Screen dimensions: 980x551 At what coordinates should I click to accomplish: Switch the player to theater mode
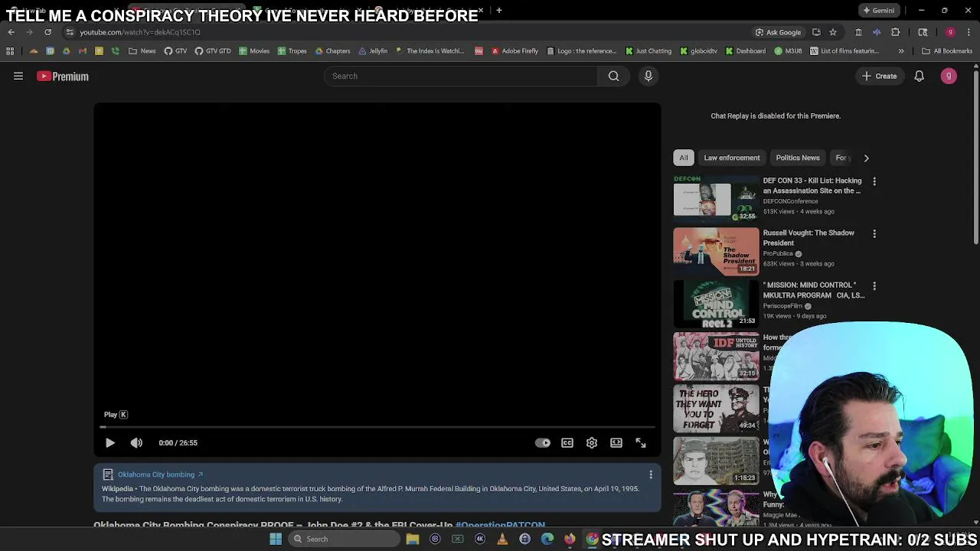coord(616,442)
